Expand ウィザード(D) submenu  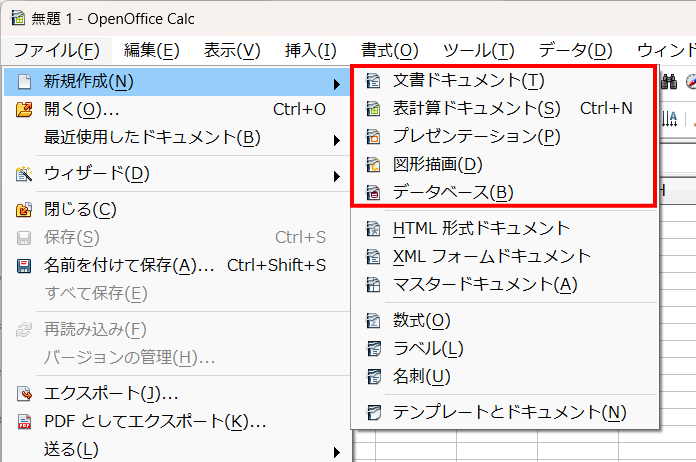(177, 174)
